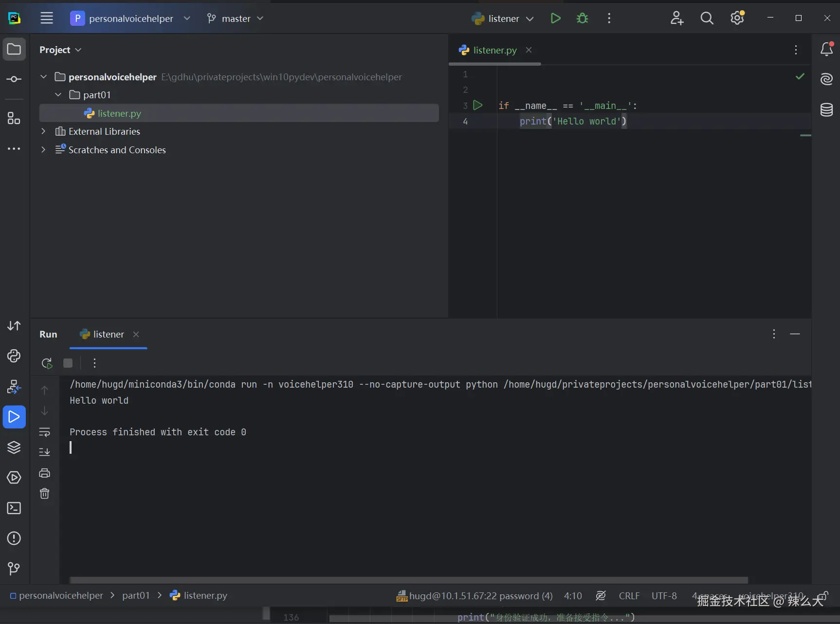Stop the running process
The width and height of the screenshot is (840, 624).
click(x=68, y=363)
